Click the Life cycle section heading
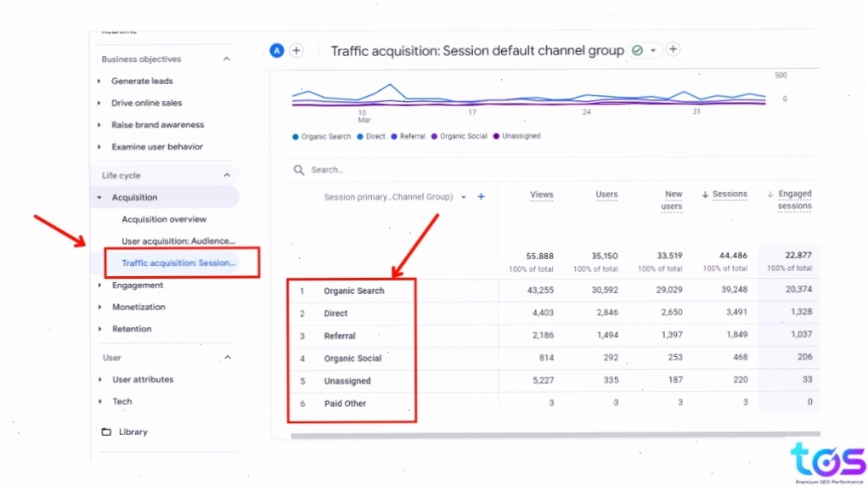 [121, 176]
